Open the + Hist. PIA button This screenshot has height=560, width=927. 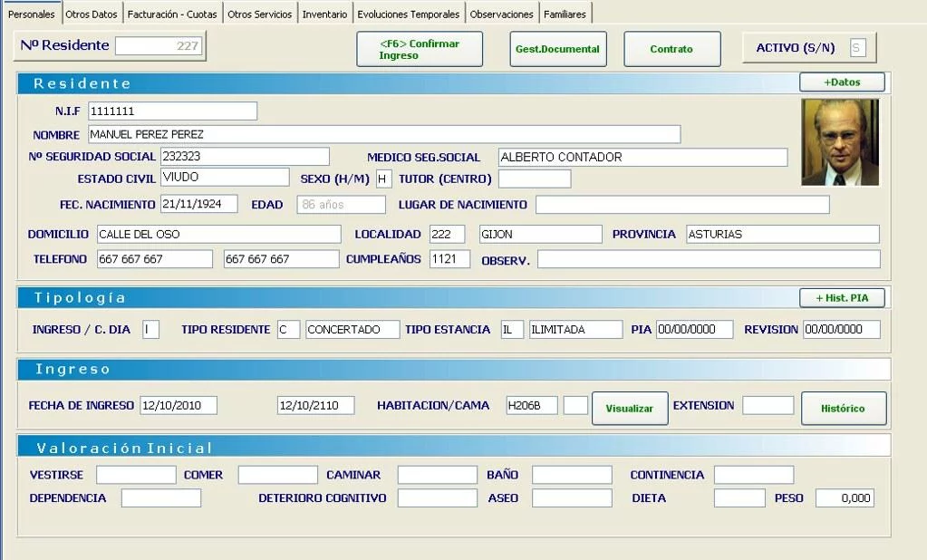tap(842, 298)
